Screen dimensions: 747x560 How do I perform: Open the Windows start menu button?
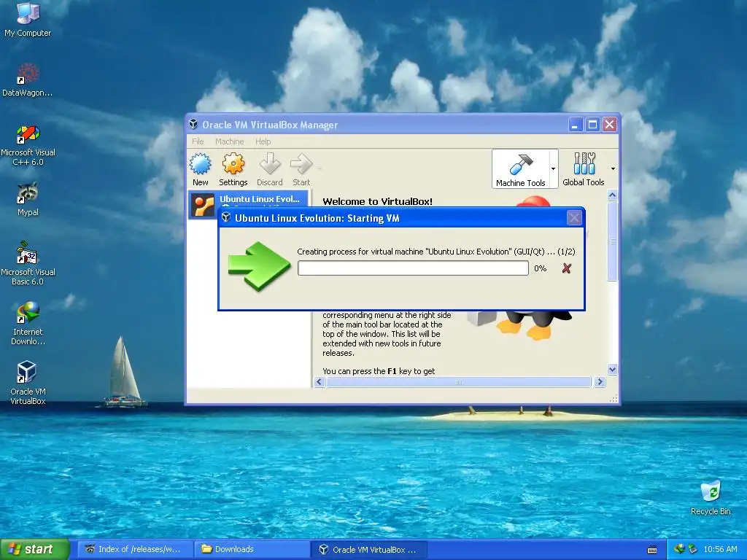coord(34,549)
